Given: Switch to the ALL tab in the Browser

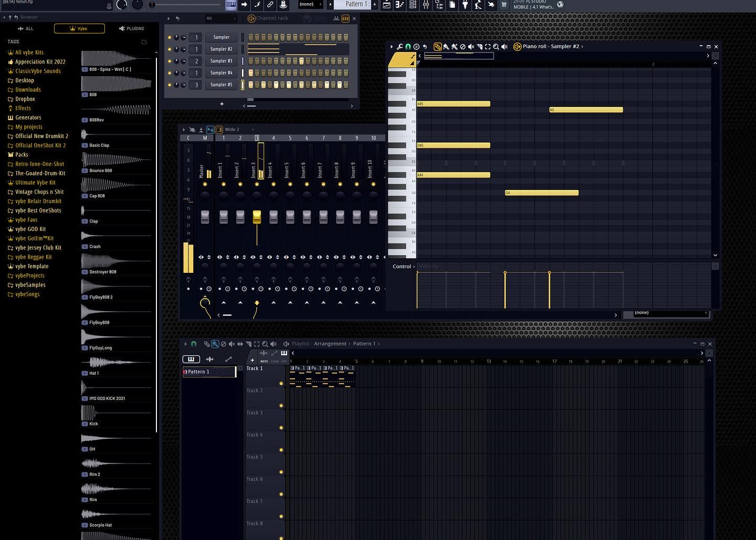Looking at the screenshot, I should click(25, 28).
